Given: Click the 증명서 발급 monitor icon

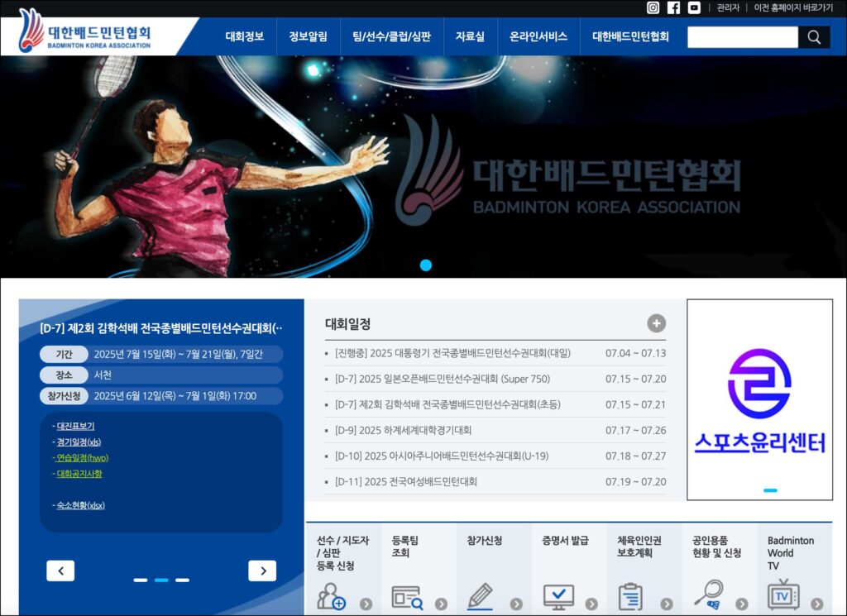Looking at the screenshot, I should click(x=558, y=597).
